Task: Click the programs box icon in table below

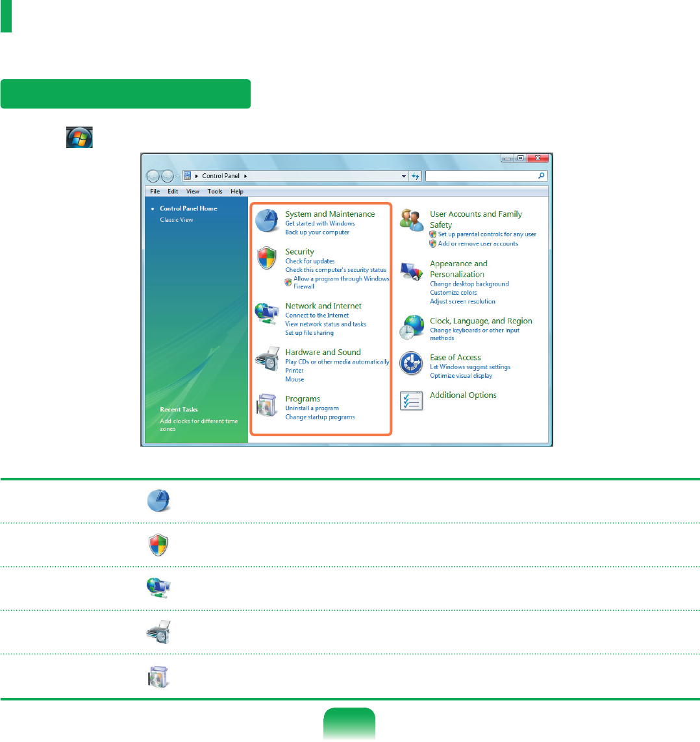Action: pyautogui.click(x=158, y=676)
